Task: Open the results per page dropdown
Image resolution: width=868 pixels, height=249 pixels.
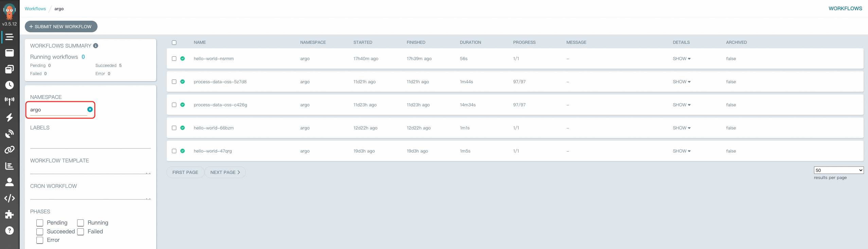Action: (838, 170)
